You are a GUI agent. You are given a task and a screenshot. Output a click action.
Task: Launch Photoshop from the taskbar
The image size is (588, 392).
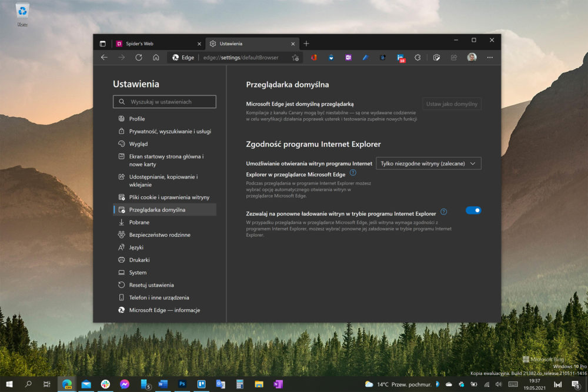(182, 384)
